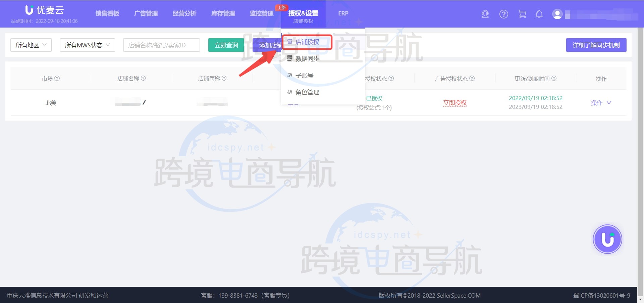Open the help question mark icon
This screenshot has width=644, height=303.
coord(503,14)
